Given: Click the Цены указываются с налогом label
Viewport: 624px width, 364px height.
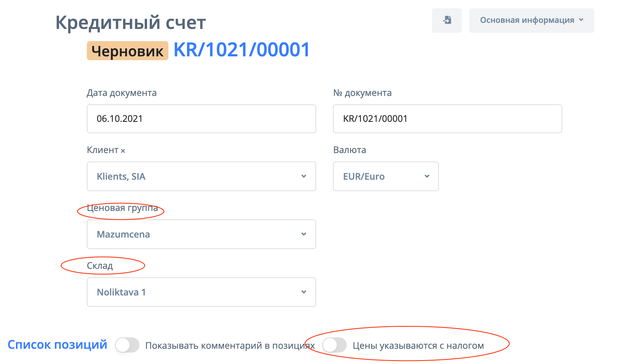Looking at the screenshot, I should pos(418,346).
